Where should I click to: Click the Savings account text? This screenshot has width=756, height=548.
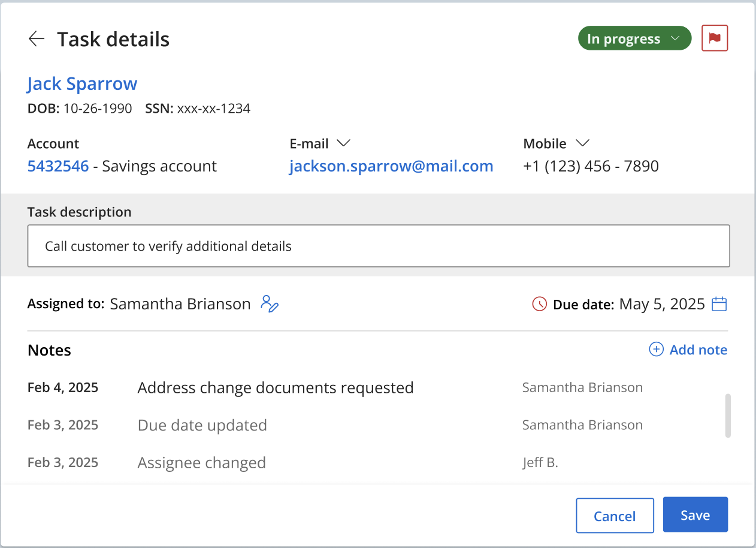tap(159, 166)
